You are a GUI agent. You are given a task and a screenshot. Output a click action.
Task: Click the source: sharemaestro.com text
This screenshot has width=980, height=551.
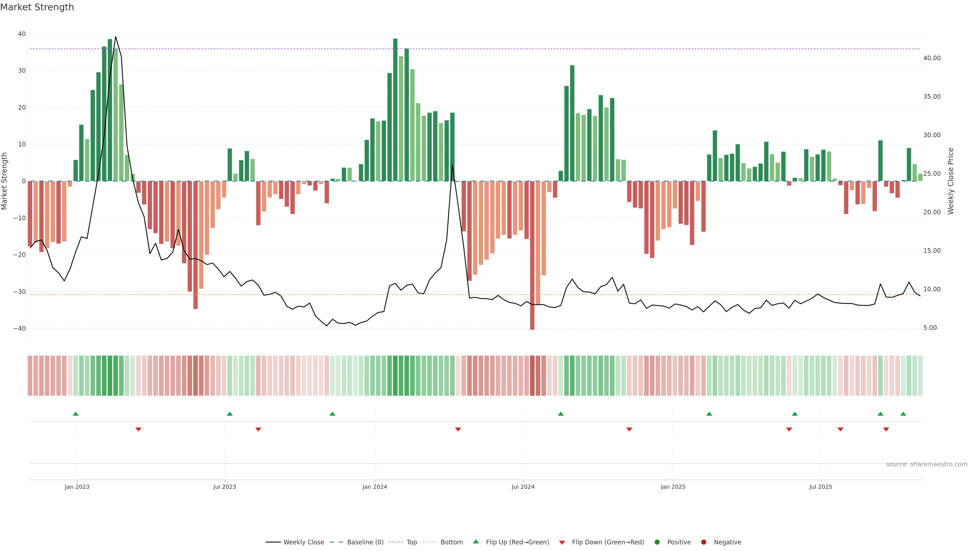926,464
